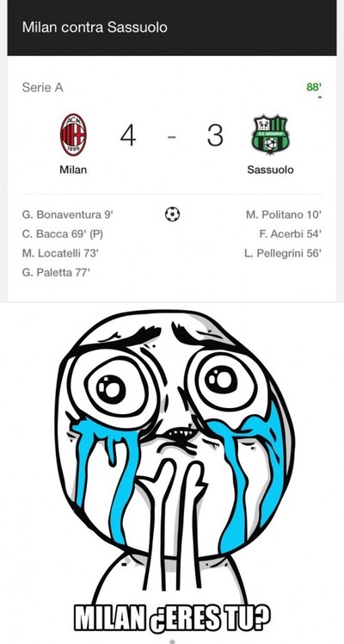Click the Milan contra Sassuolo header
Image resolution: width=344 pixels, height=644 pixels.
pos(95,28)
